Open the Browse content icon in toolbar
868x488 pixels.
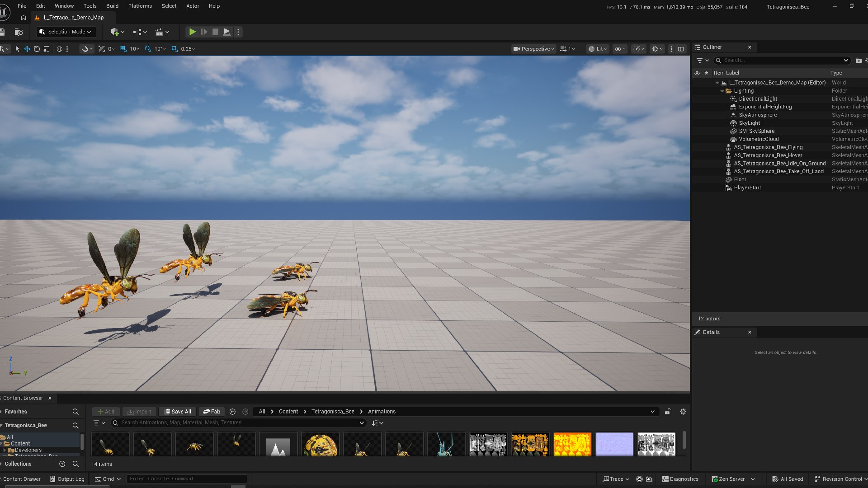(x=19, y=32)
